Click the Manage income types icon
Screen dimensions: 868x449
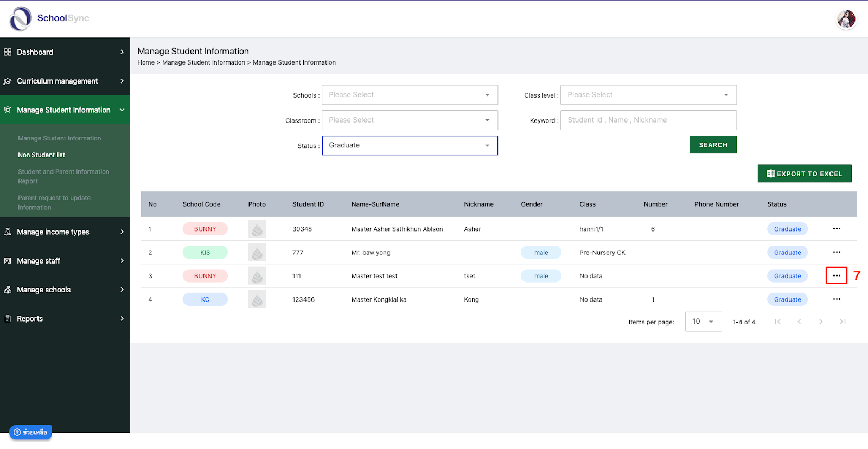pos(8,232)
